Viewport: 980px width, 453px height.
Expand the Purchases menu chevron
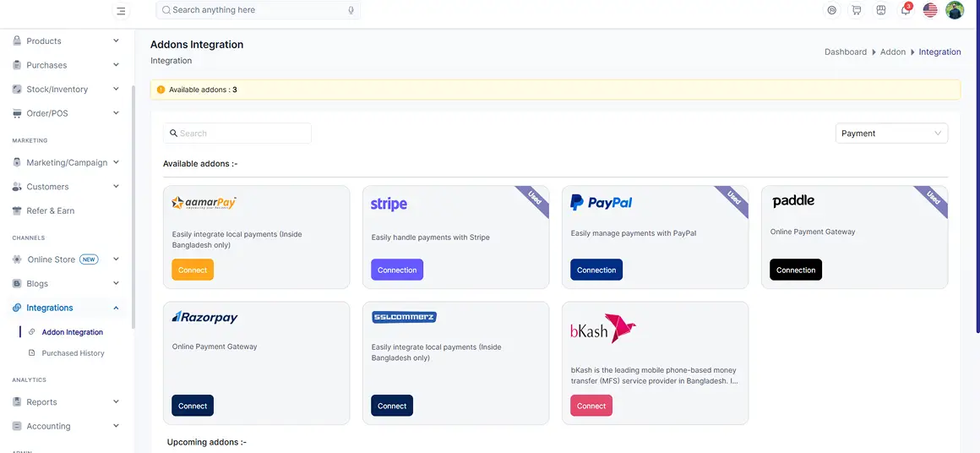tap(116, 65)
